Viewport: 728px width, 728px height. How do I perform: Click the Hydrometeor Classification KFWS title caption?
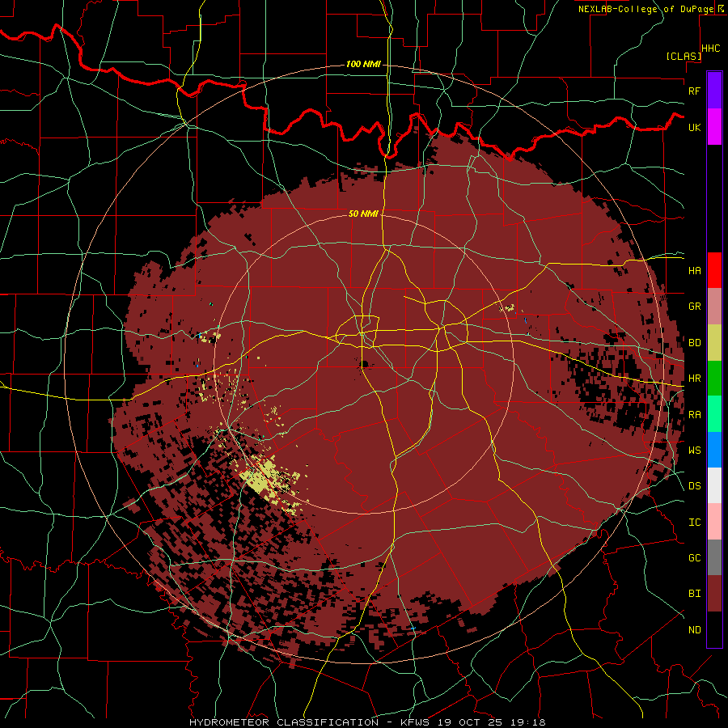coord(366,722)
